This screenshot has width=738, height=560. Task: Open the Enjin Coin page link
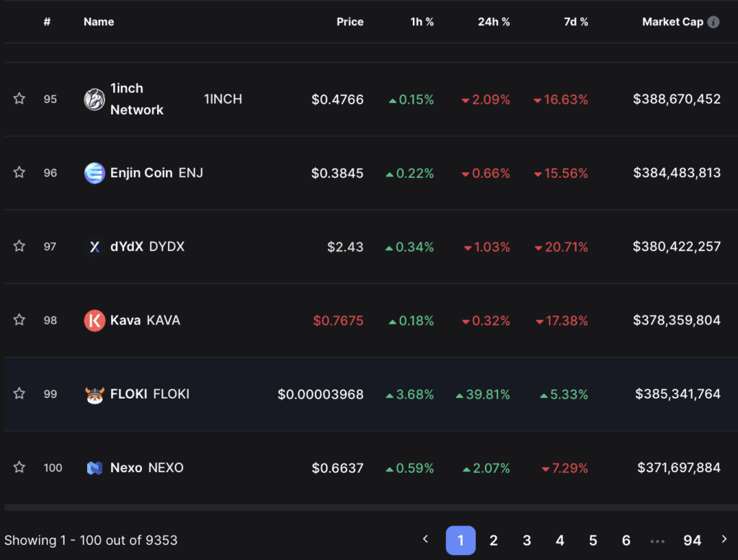coord(141,173)
